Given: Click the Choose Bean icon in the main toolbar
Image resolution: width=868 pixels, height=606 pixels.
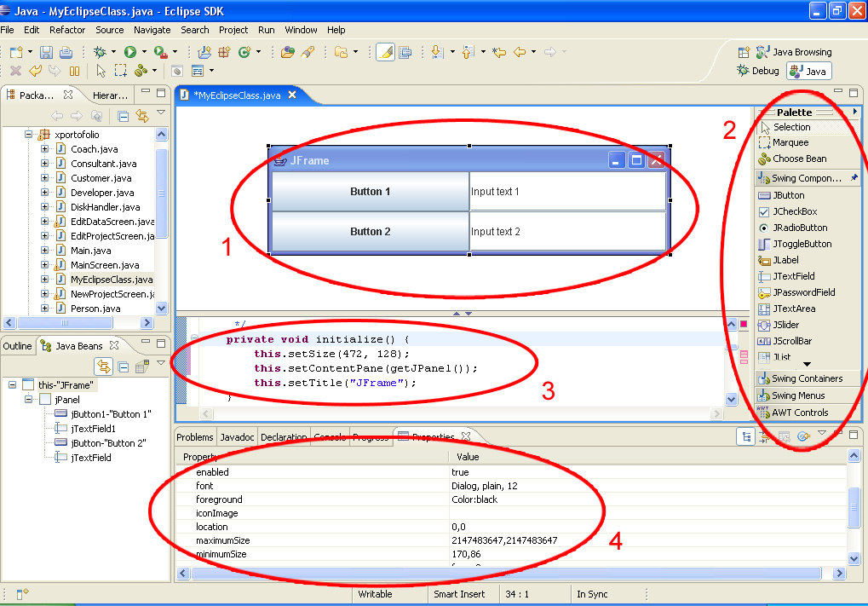Looking at the screenshot, I should (x=141, y=71).
